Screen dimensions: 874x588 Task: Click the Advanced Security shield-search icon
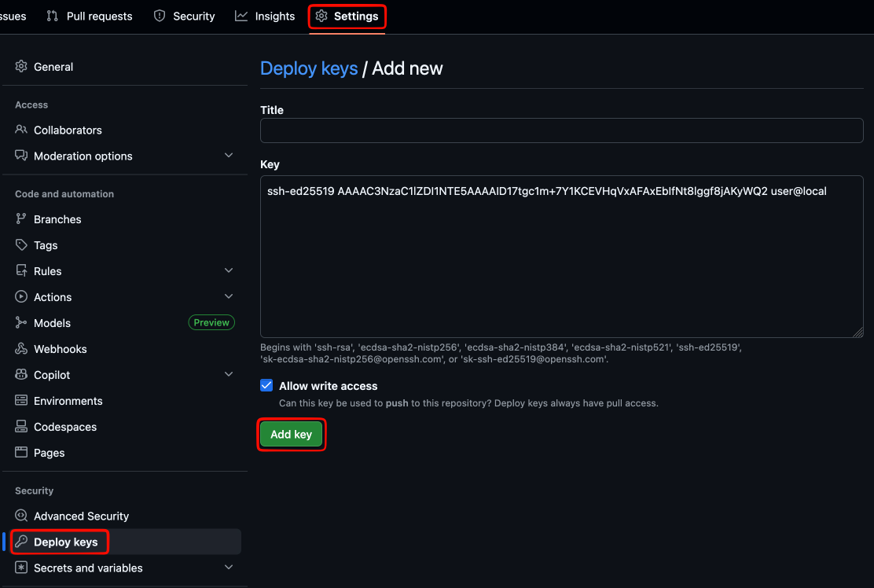click(21, 516)
